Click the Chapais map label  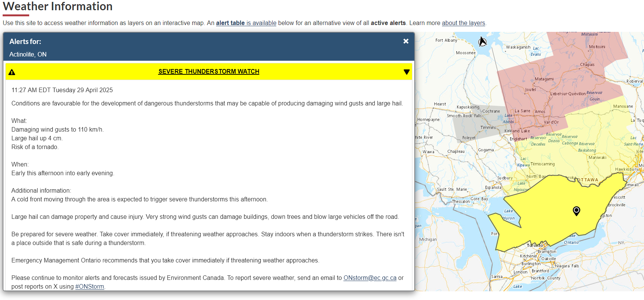tap(587, 64)
